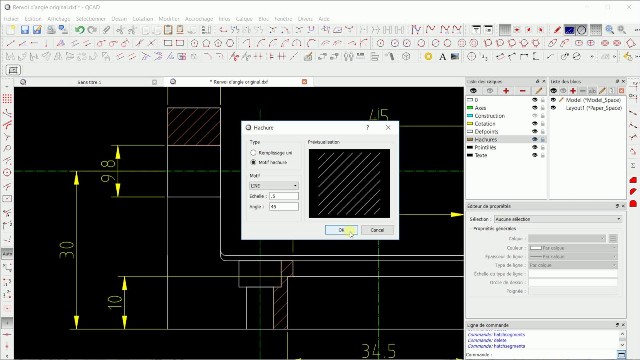Image resolution: width=640 pixels, height=360 pixels.
Task: Click the Paste clipboard icon
Action: [x=168, y=30]
